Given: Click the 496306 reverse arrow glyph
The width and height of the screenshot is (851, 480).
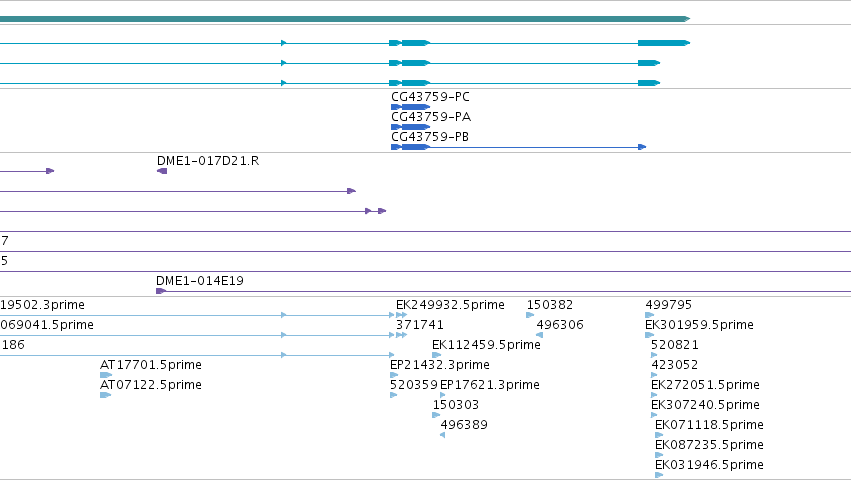Looking at the screenshot, I should point(539,335).
